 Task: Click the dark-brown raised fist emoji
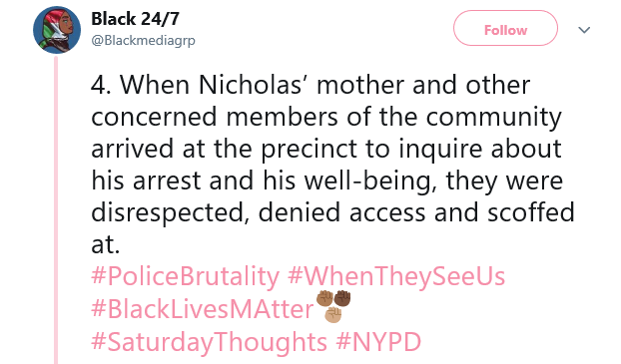(342, 298)
